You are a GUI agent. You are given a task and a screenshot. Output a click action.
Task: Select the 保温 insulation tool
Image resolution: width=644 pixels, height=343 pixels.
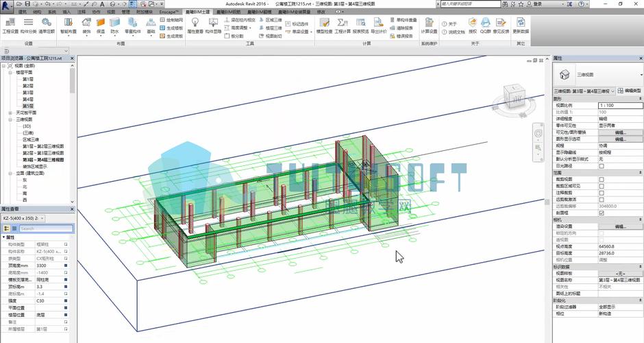click(x=101, y=26)
